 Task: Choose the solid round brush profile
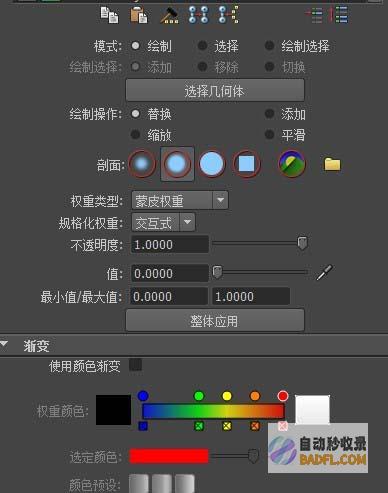pos(212,164)
